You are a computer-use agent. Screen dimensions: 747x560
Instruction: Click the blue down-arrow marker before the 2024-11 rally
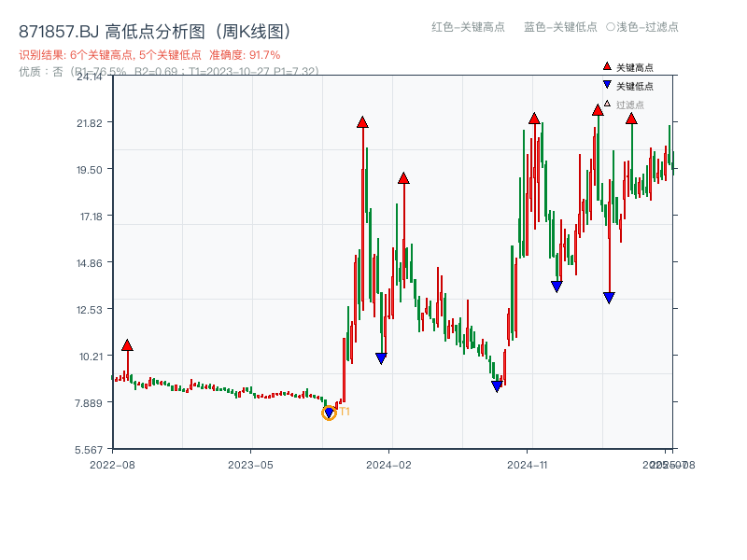[x=498, y=385]
